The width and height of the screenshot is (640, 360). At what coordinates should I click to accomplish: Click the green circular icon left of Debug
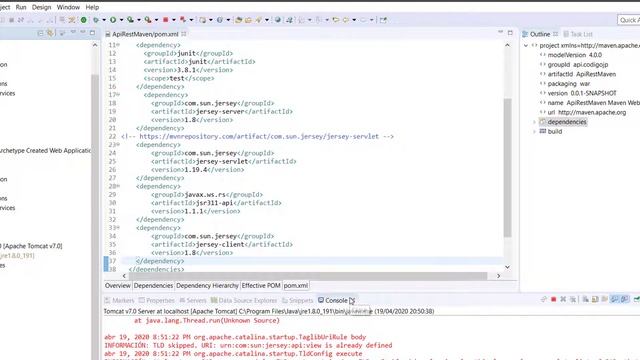[84, 20]
